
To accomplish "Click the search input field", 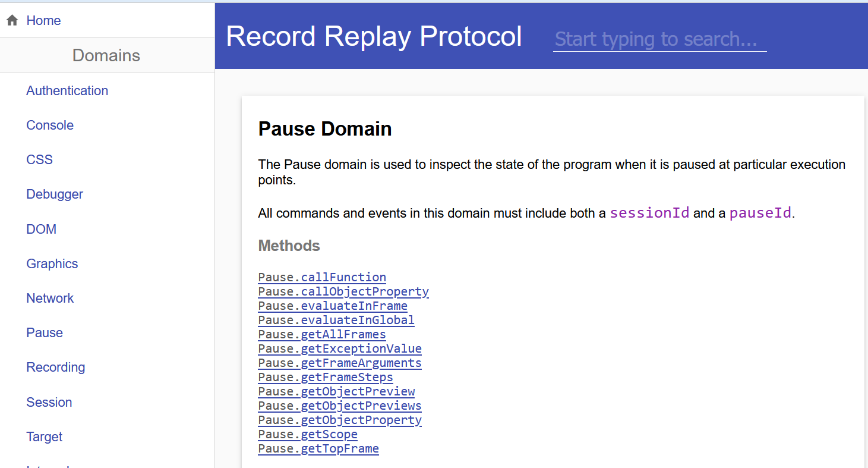I will point(659,39).
